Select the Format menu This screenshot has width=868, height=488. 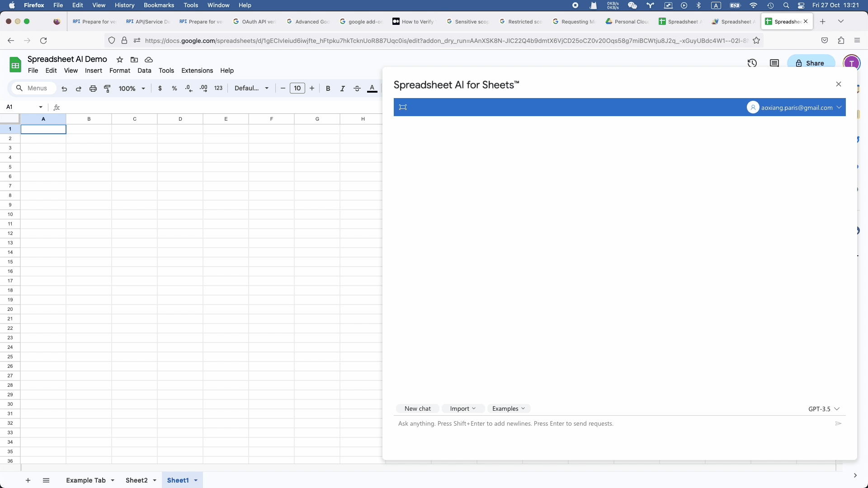[119, 70]
